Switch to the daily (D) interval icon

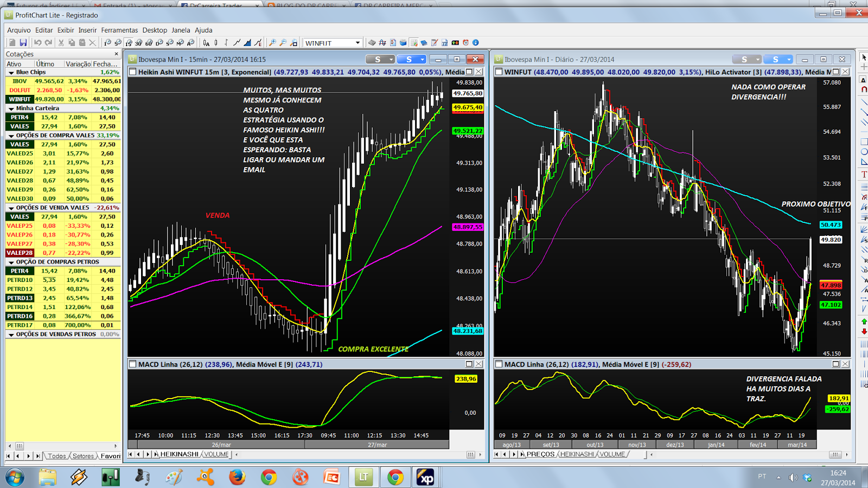click(x=159, y=42)
